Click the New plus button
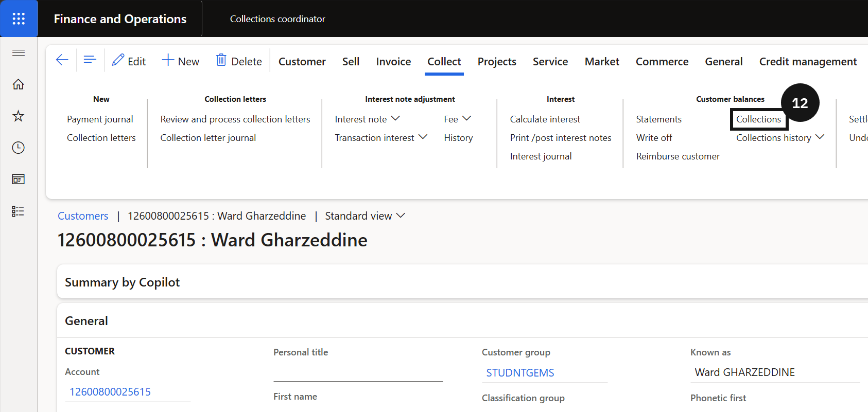The height and width of the screenshot is (412, 868). pos(181,61)
